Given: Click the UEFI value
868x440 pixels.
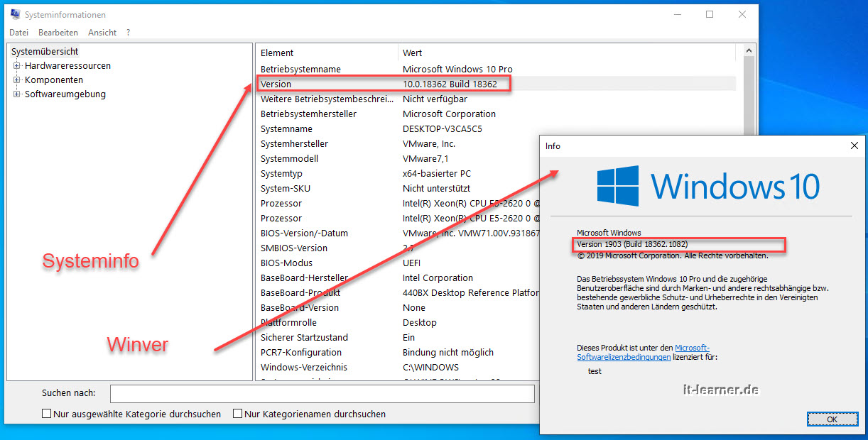Looking at the screenshot, I should click(x=412, y=263).
